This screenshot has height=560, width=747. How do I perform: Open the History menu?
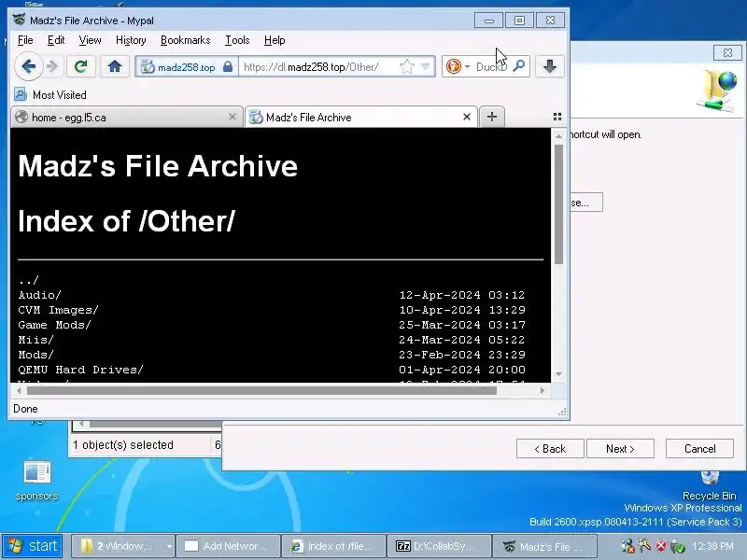131,40
